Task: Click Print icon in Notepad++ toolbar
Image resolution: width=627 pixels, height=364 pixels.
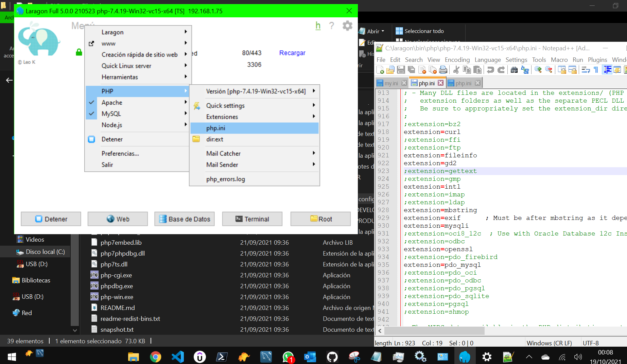Action: (x=443, y=70)
